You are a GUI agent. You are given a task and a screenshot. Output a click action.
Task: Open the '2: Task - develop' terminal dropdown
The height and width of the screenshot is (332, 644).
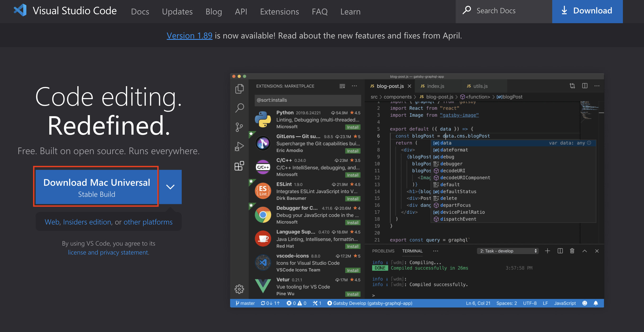click(508, 251)
